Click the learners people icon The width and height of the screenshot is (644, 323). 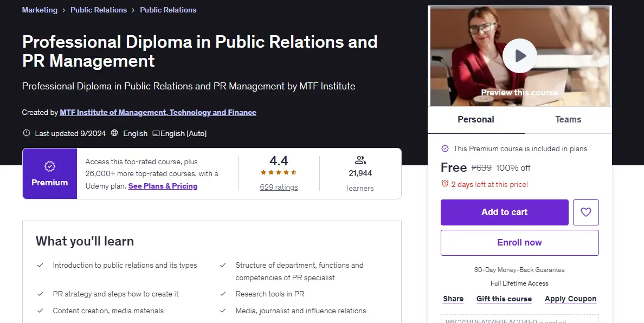pos(360,160)
